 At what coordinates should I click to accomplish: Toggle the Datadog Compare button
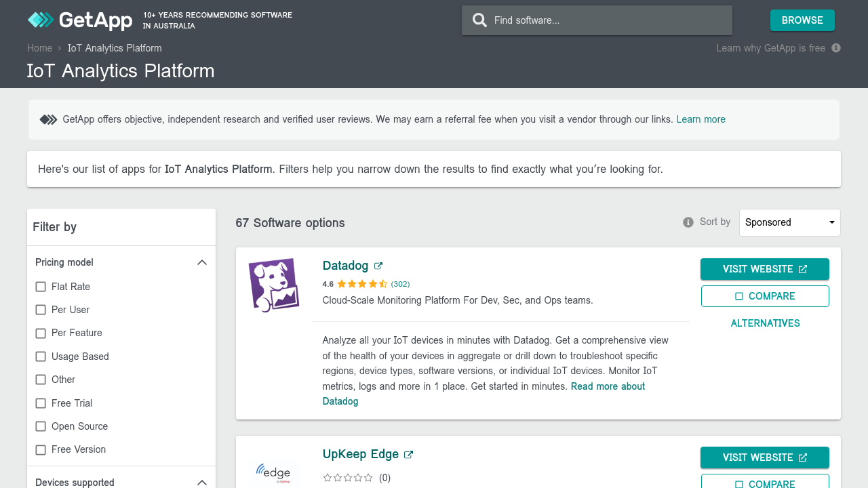click(x=765, y=296)
